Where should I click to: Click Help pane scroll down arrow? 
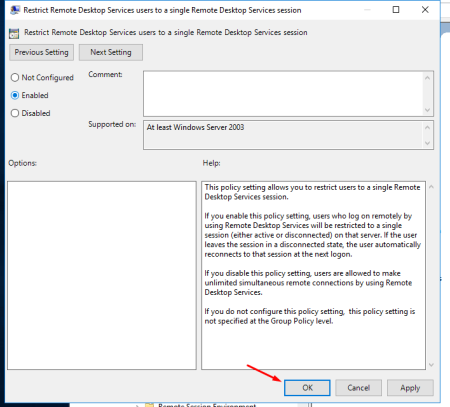click(x=431, y=365)
